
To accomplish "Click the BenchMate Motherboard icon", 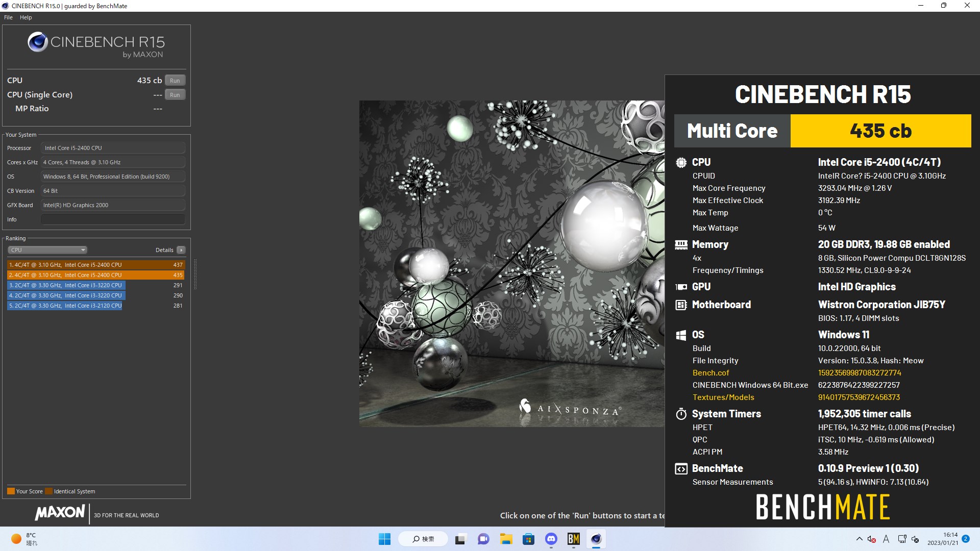I will click(681, 305).
